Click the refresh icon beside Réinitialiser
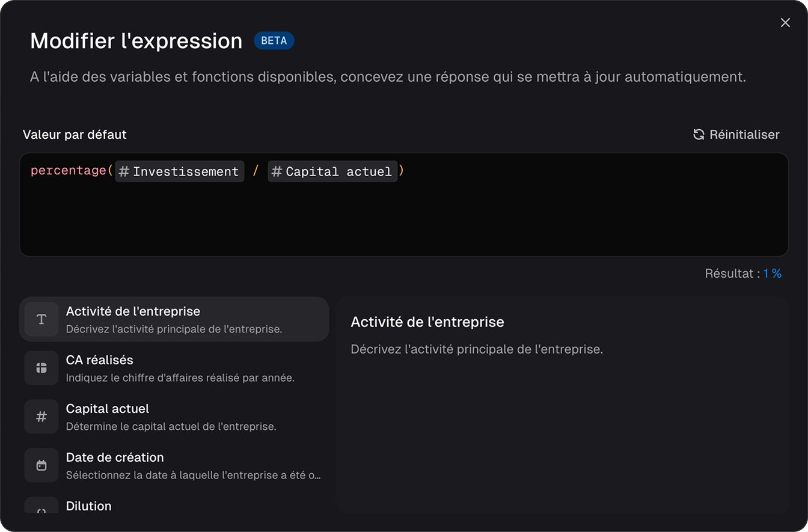 point(698,135)
